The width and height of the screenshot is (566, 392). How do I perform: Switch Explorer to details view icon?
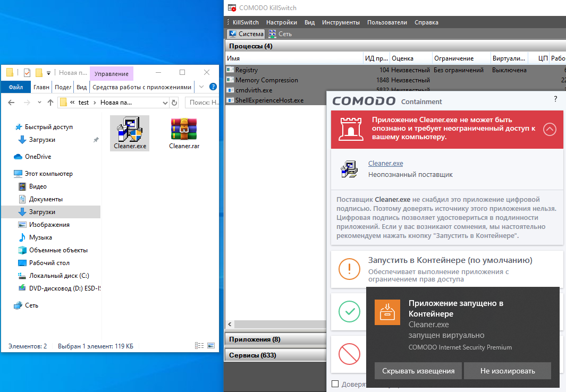[199, 345]
